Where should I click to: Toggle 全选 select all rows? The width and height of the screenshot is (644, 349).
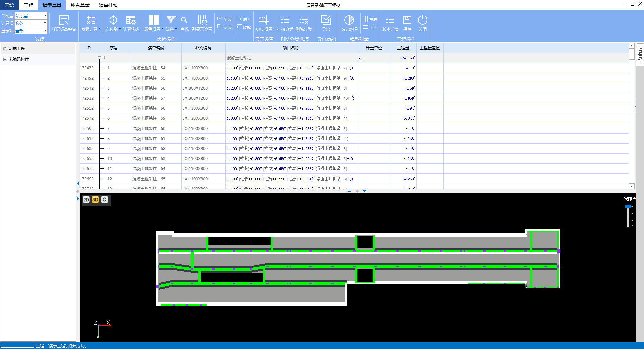pyautogui.click(x=224, y=19)
